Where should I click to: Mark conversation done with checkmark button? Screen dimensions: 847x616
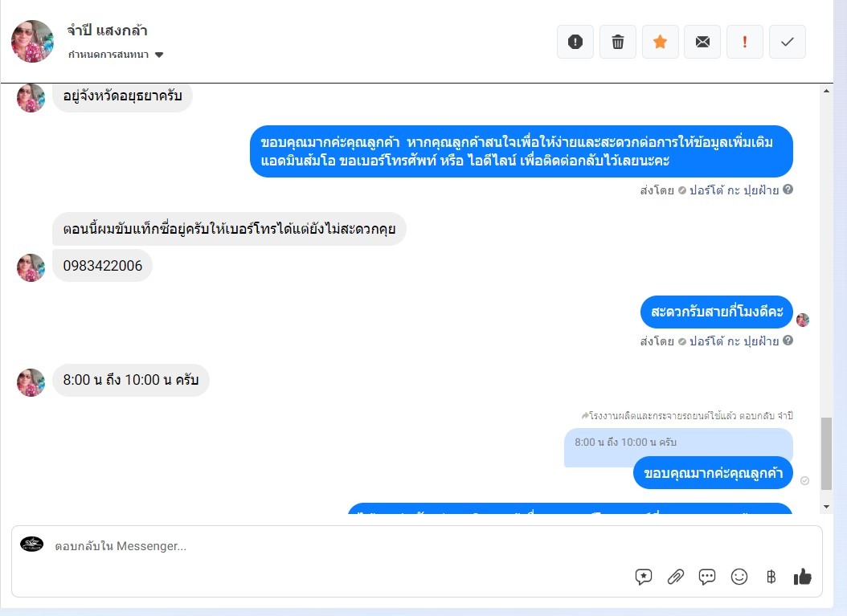click(x=788, y=42)
